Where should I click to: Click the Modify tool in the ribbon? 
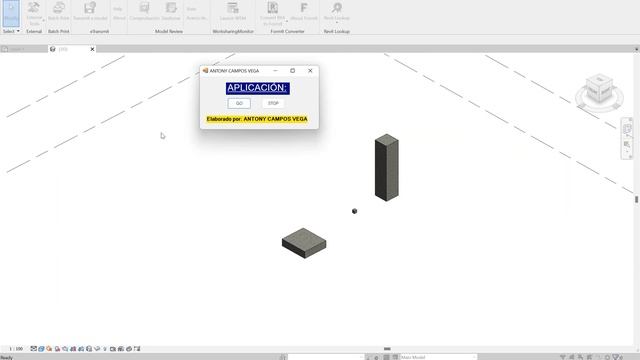point(11,13)
